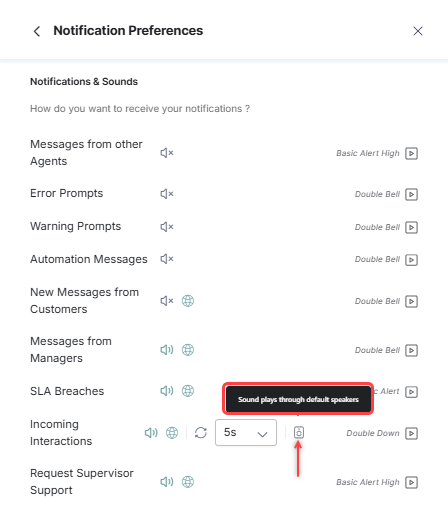Change the Basic Alert High sound for Agents messages
This screenshot has width=448, height=512.
click(x=367, y=153)
